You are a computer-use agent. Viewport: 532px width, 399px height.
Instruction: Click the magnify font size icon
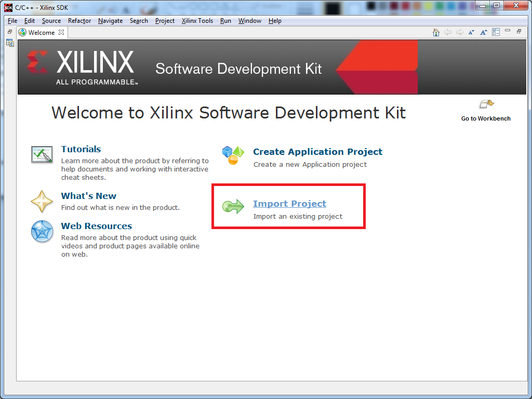coord(484,32)
